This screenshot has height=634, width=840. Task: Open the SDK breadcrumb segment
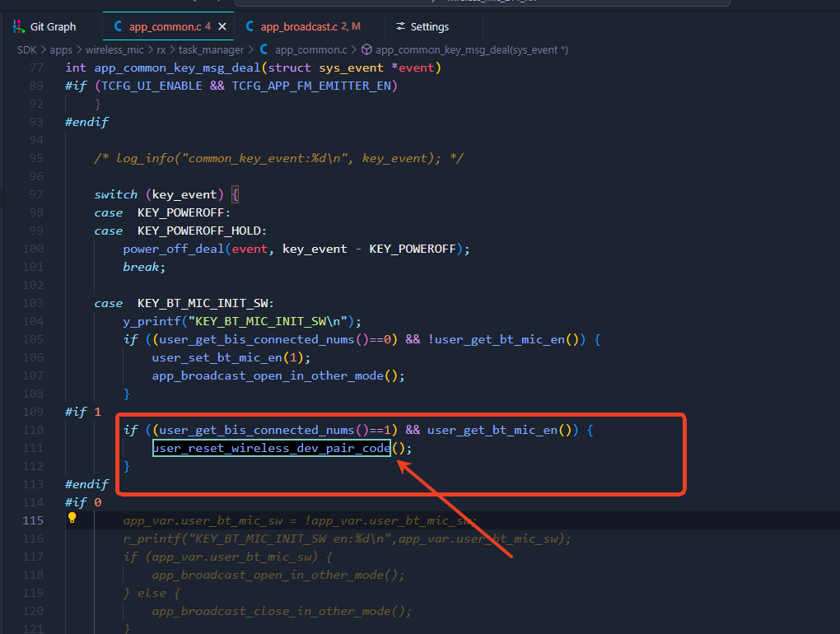pos(27,49)
